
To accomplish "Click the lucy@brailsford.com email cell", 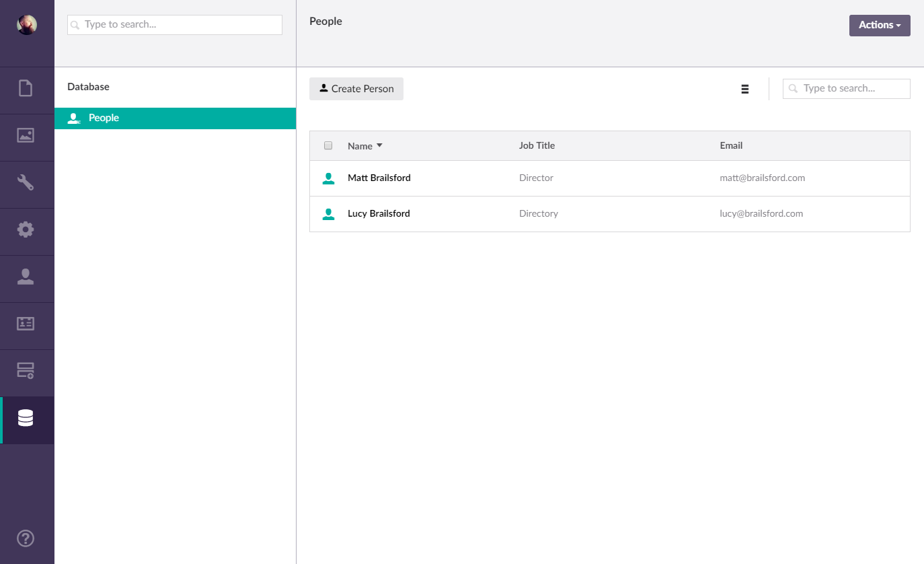I will point(761,214).
